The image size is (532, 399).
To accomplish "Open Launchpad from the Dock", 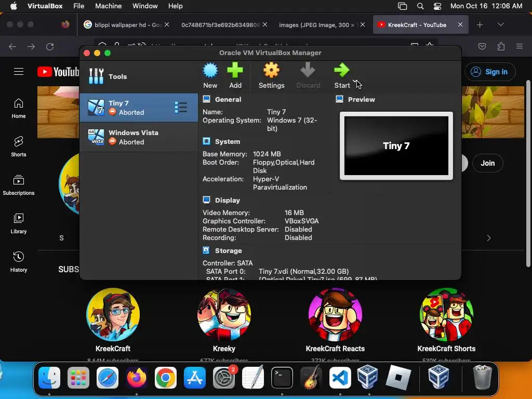I will click(78, 378).
